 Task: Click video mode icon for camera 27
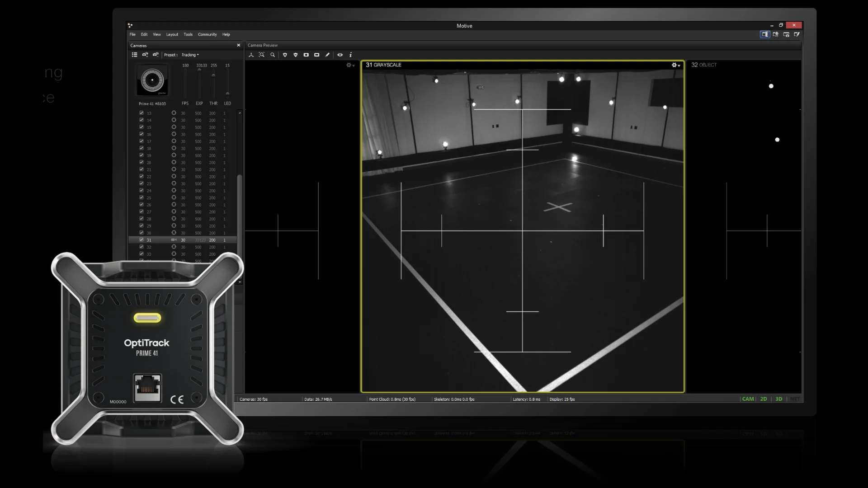click(x=174, y=211)
